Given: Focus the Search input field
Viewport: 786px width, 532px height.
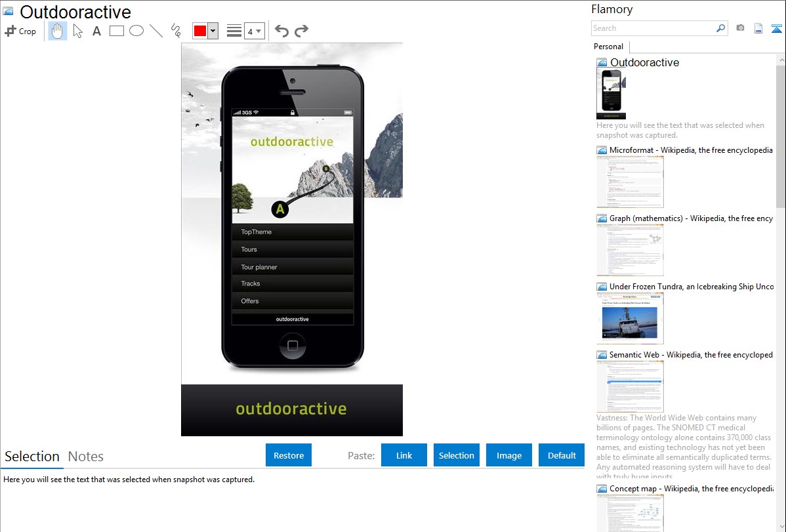Looking at the screenshot, I should 653,28.
